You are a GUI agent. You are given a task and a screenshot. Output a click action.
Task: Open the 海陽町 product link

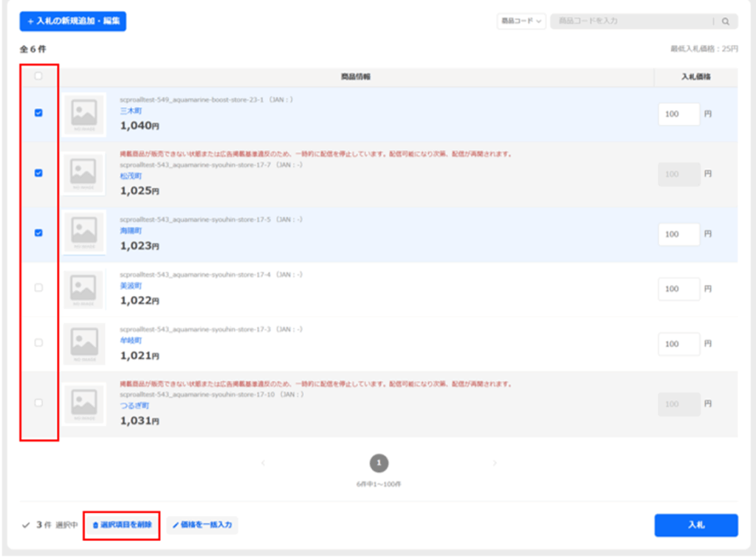pyautogui.click(x=131, y=231)
